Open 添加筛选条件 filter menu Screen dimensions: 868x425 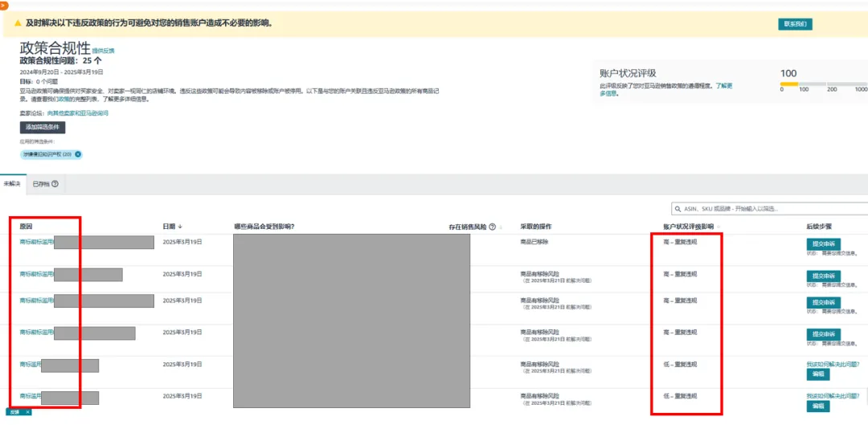tap(43, 127)
